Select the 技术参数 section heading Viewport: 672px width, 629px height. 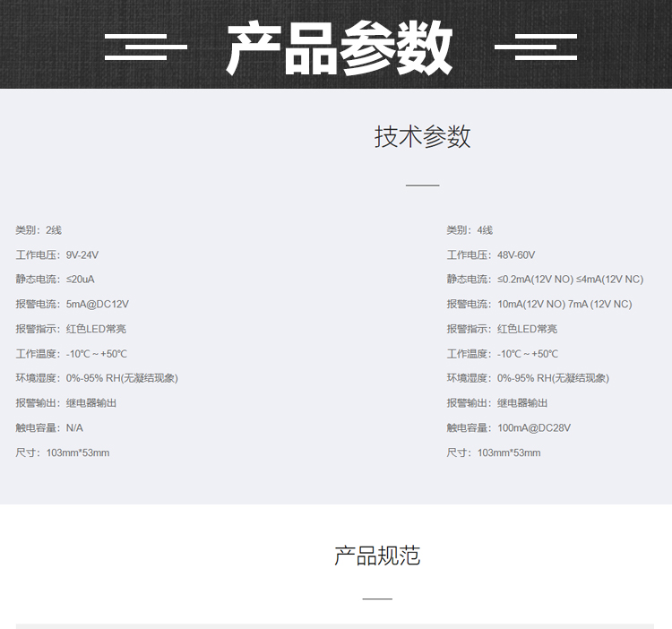point(422,137)
